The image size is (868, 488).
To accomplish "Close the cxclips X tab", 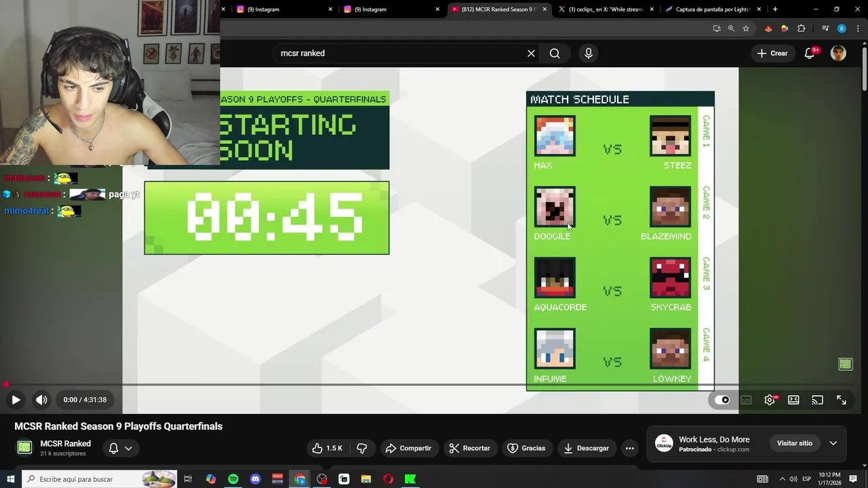I will pyautogui.click(x=652, y=9).
